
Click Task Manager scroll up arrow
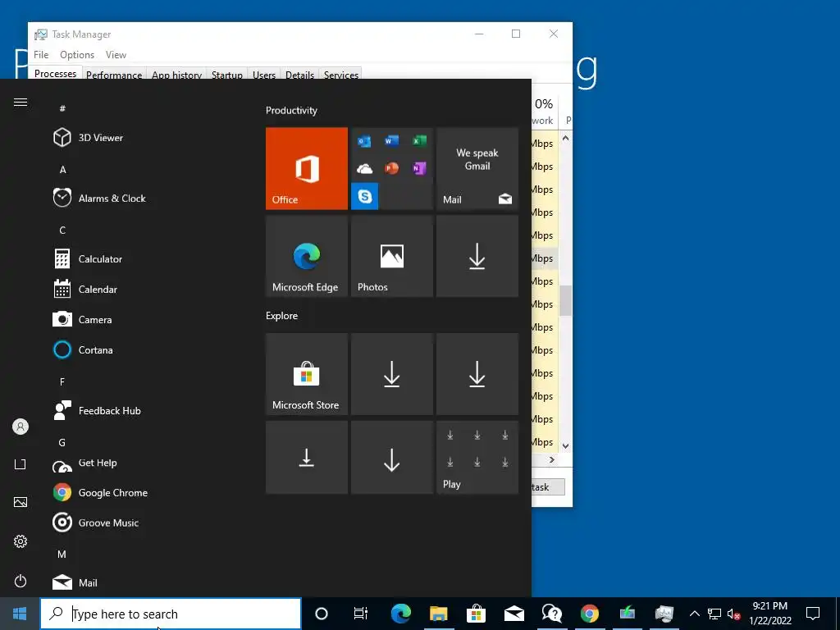pos(566,138)
